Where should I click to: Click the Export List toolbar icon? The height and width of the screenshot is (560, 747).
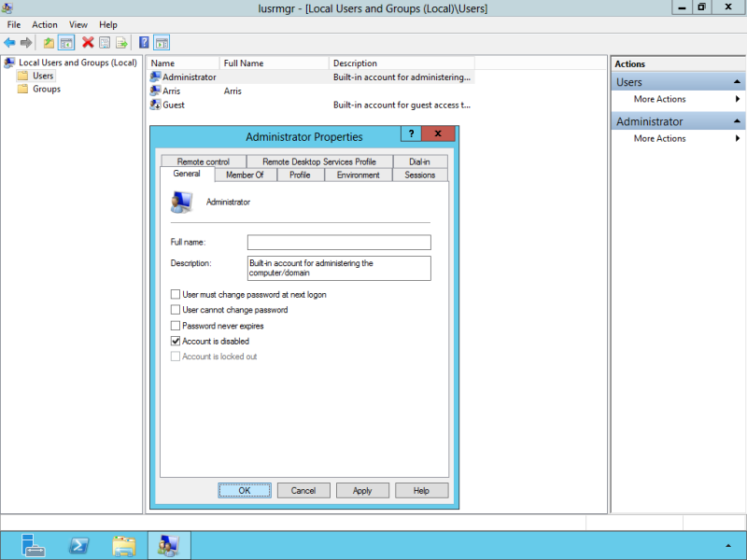click(122, 43)
